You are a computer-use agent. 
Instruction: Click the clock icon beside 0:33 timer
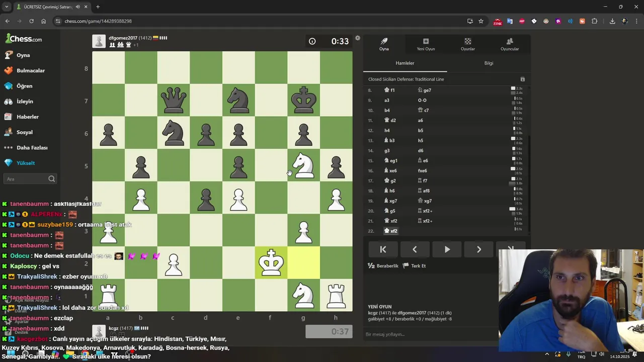pos(312,41)
